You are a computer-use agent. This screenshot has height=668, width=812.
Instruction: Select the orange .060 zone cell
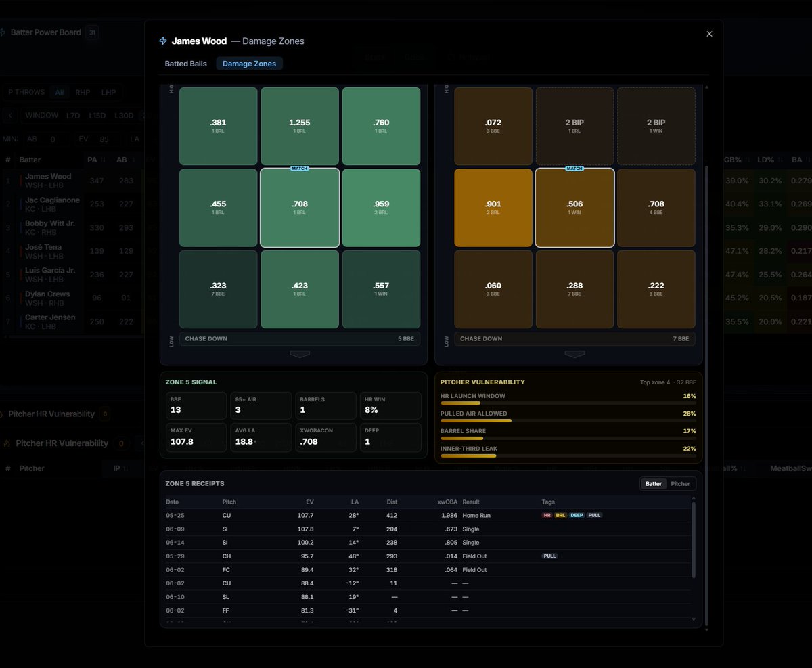493,290
